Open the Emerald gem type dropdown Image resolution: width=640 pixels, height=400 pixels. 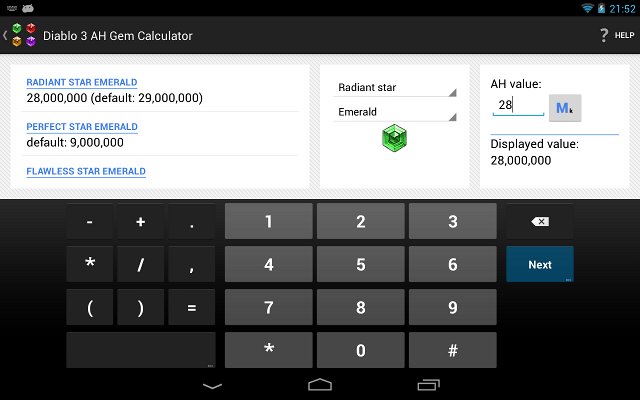pyautogui.click(x=394, y=112)
